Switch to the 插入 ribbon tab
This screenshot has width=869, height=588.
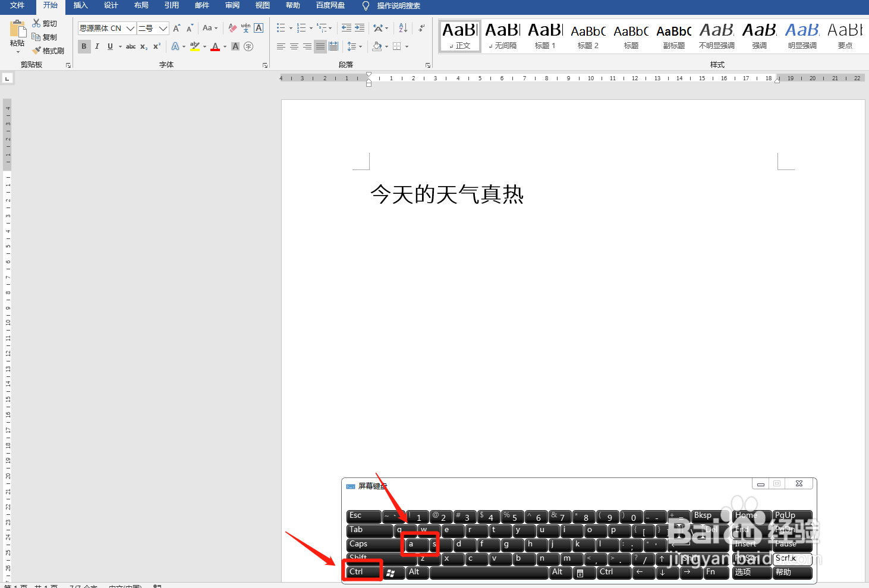(x=80, y=7)
